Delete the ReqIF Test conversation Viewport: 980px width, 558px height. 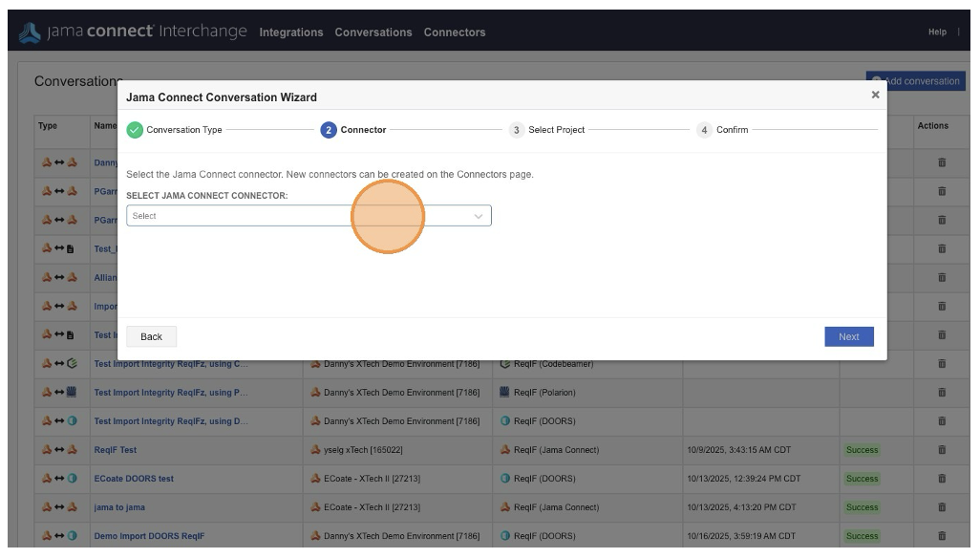click(942, 450)
